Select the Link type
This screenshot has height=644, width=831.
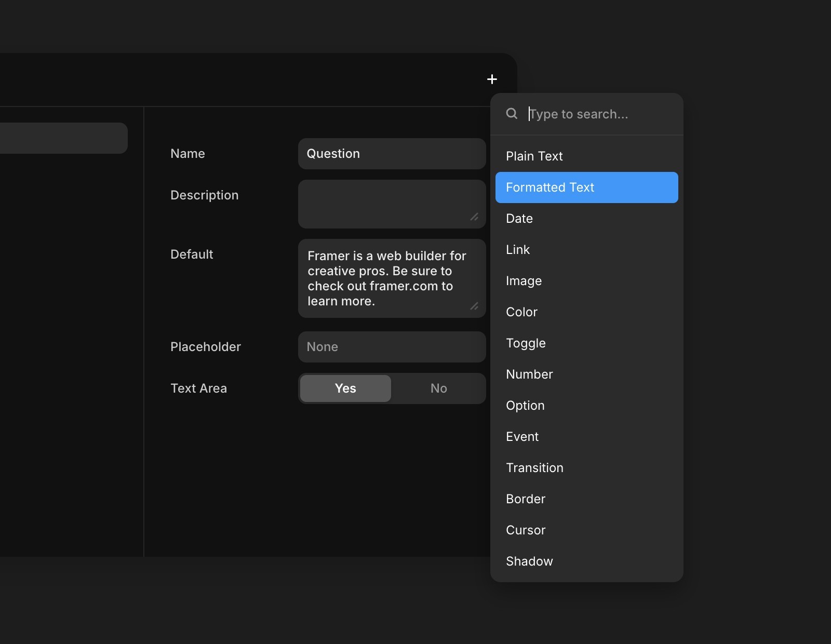coord(587,250)
